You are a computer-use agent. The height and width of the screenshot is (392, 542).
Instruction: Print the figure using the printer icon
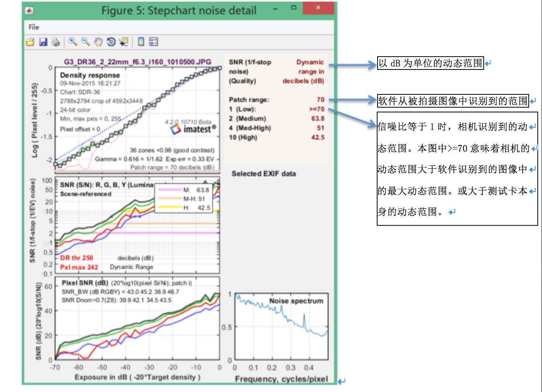click(x=56, y=42)
